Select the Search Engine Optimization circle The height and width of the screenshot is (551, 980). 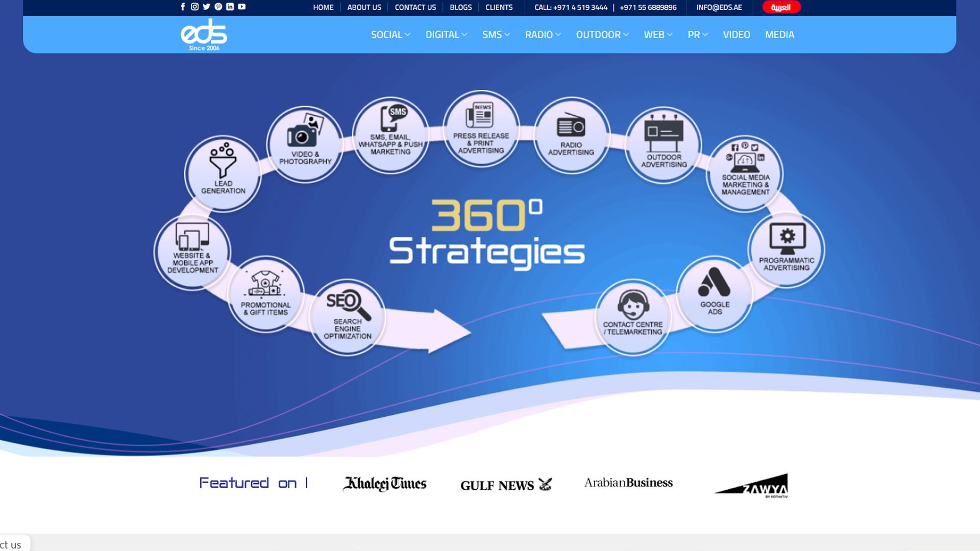348,317
